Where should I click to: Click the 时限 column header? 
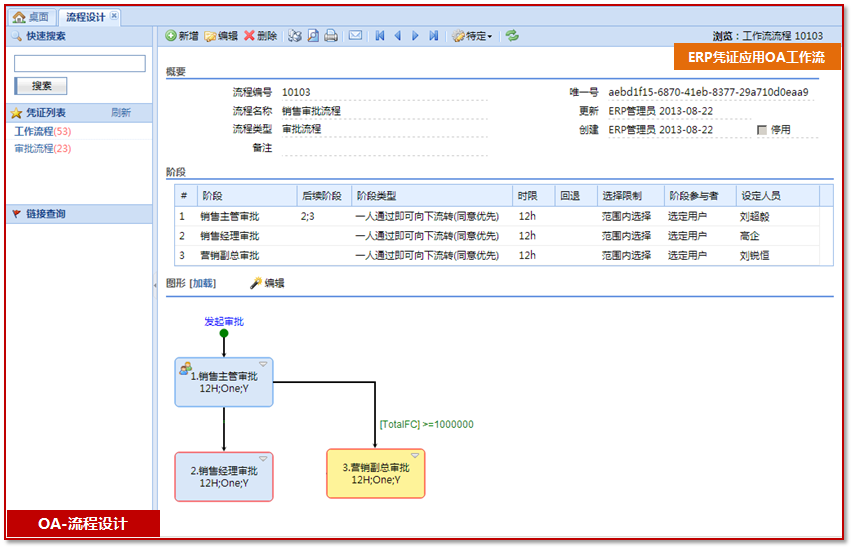[533, 195]
